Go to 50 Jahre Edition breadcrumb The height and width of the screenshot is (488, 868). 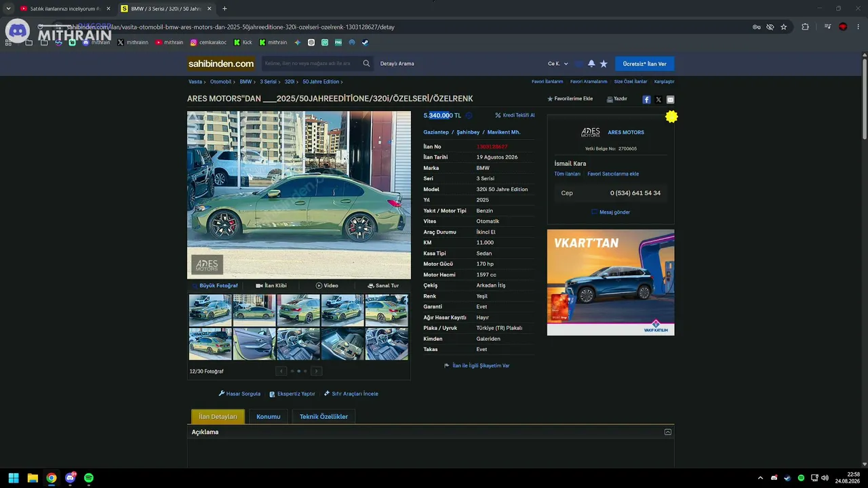(321, 82)
